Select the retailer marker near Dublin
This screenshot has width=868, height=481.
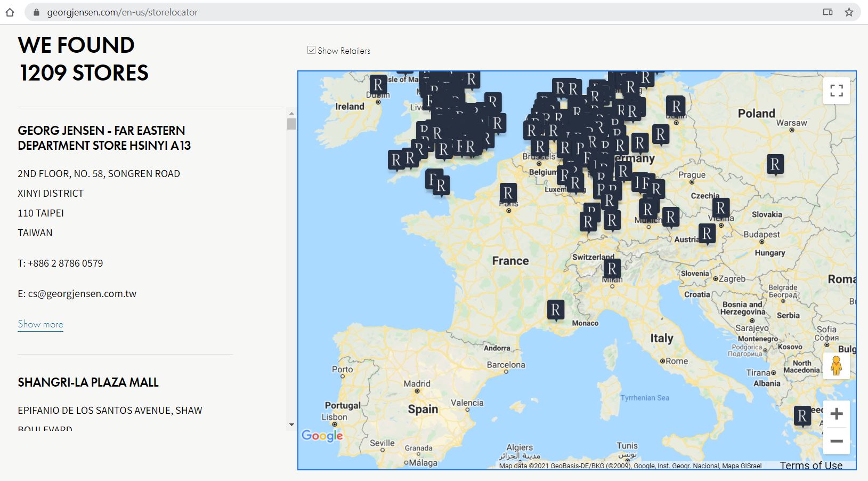[x=378, y=85]
